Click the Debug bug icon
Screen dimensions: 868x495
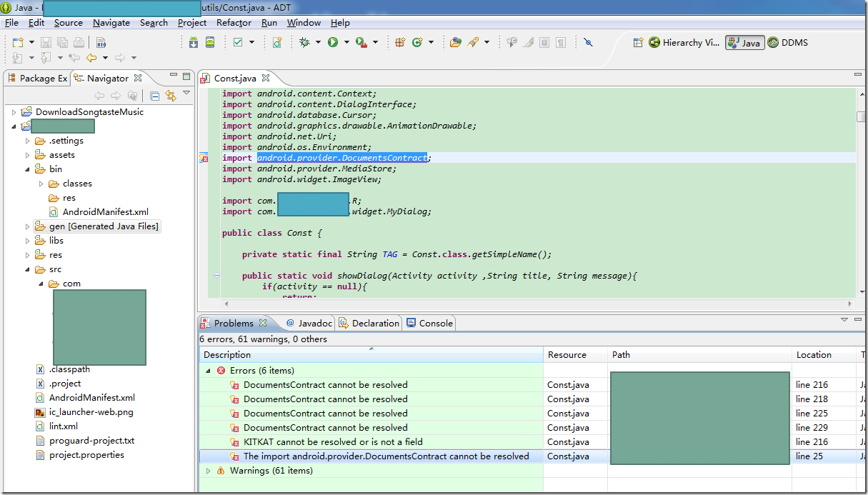305,43
